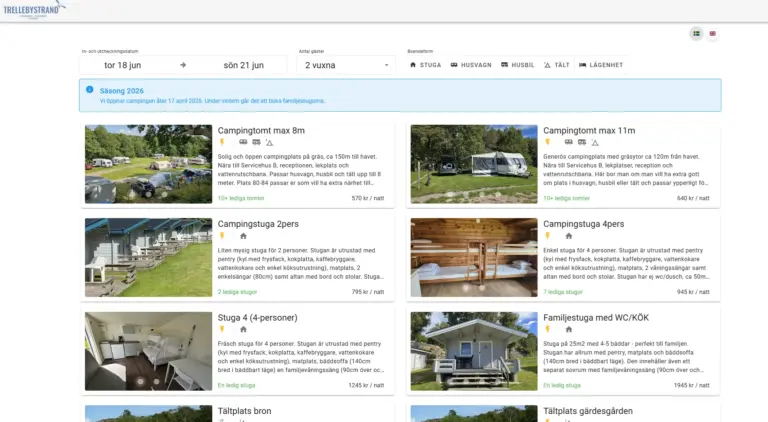
Task: Select Campingtomt max 8m title
Action: pyautogui.click(x=261, y=131)
